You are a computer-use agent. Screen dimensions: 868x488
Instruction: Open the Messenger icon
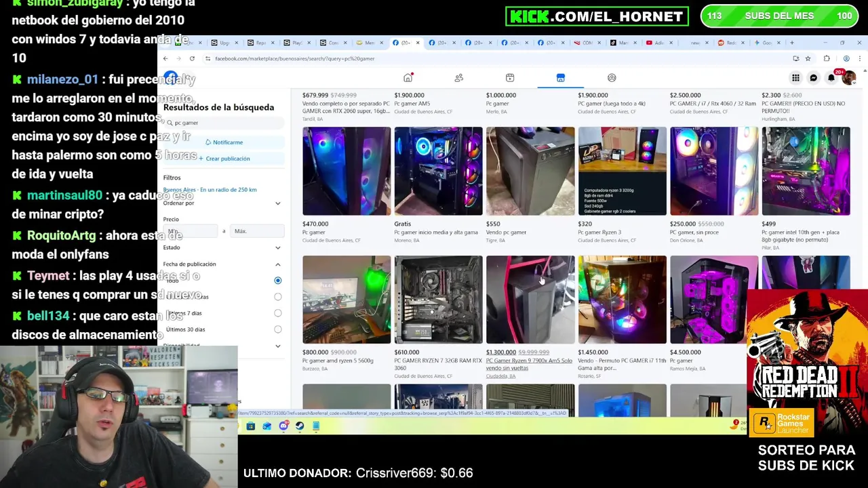[x=814, y=78]
